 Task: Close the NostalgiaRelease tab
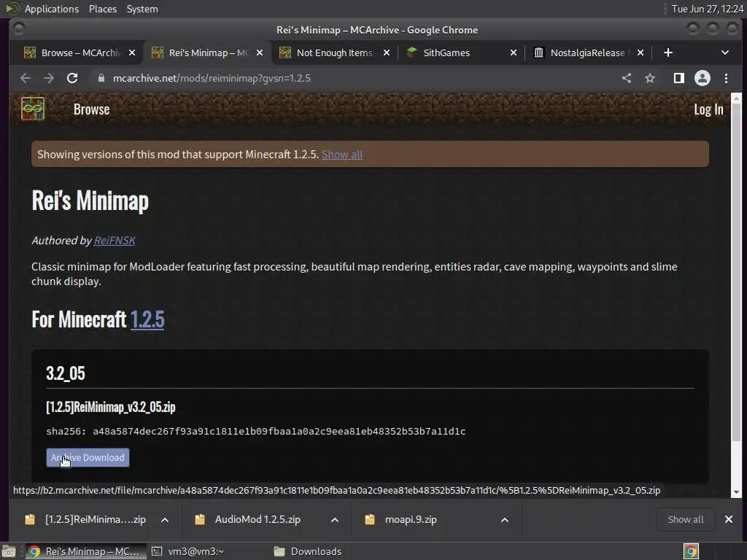click(640, 52)
